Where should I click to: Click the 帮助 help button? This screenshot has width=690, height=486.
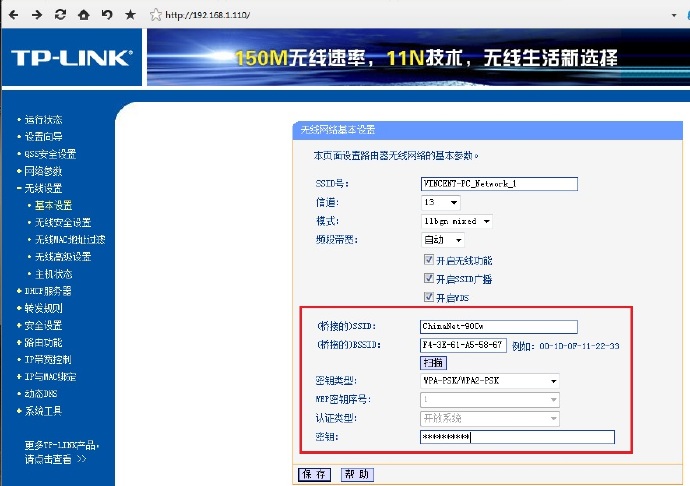coord(357,474)
